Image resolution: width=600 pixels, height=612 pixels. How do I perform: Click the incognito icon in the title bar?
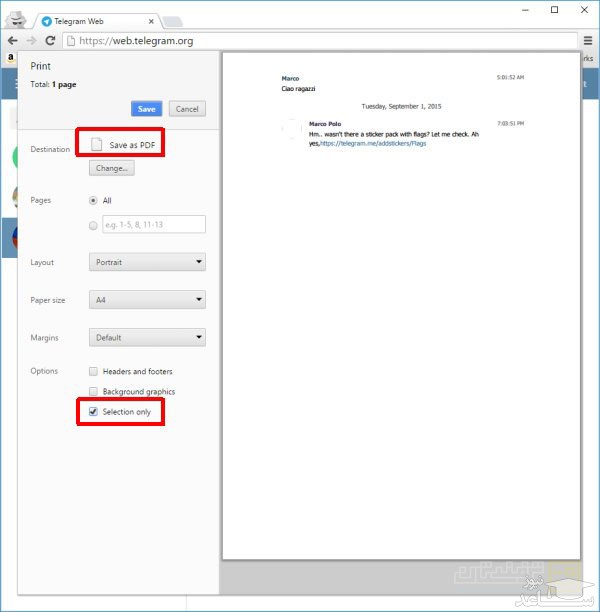[x=16, y=16]
